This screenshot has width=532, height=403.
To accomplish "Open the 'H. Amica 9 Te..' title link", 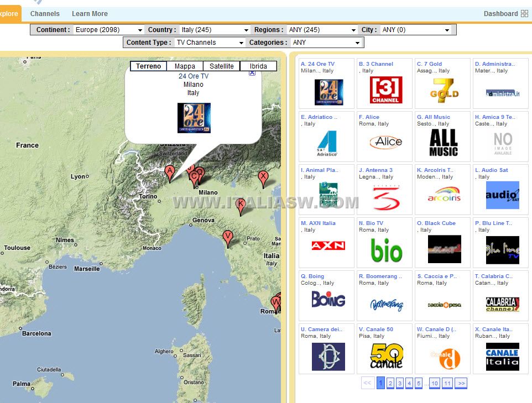I will [495, 117].
